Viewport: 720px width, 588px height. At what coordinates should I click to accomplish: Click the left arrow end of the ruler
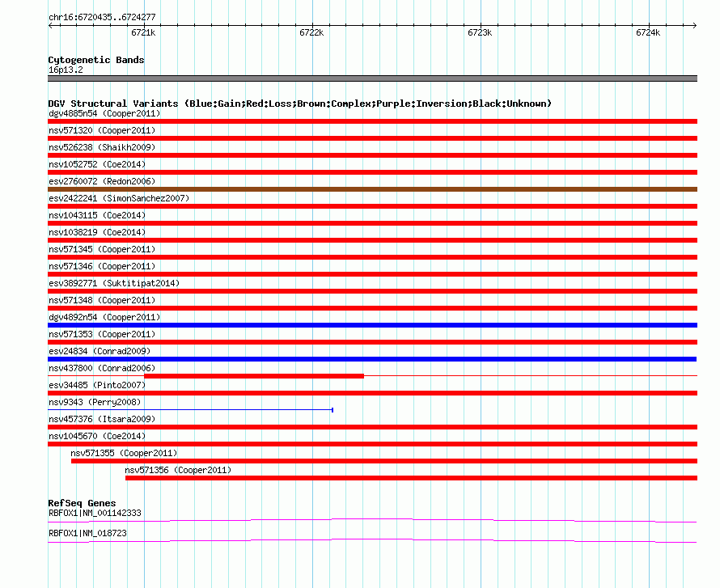click(50, 26)
